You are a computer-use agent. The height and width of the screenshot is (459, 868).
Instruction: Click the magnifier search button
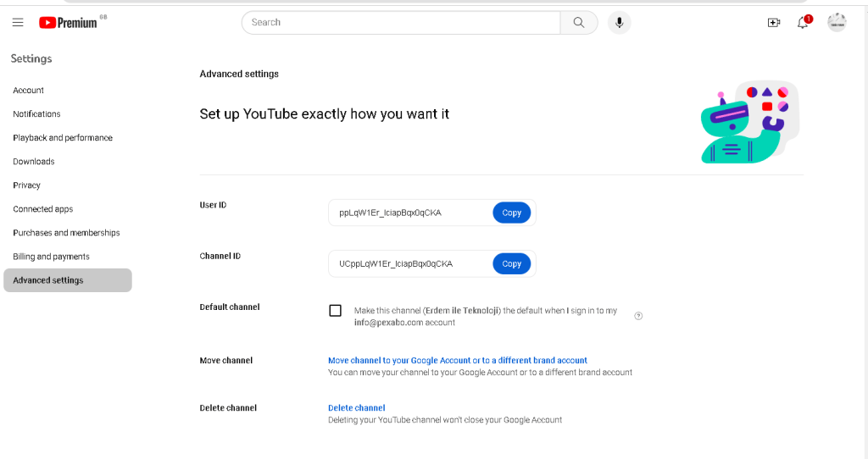tap(578, 23)
